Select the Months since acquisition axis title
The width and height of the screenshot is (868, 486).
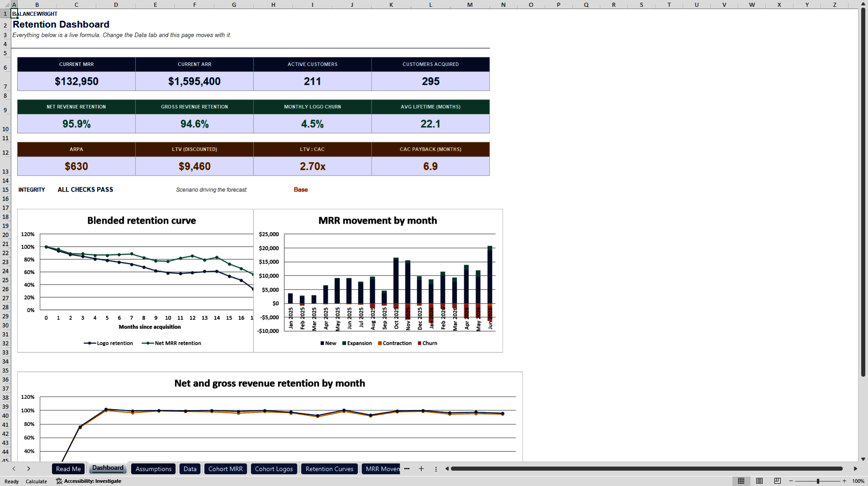(x=150, y=327)
